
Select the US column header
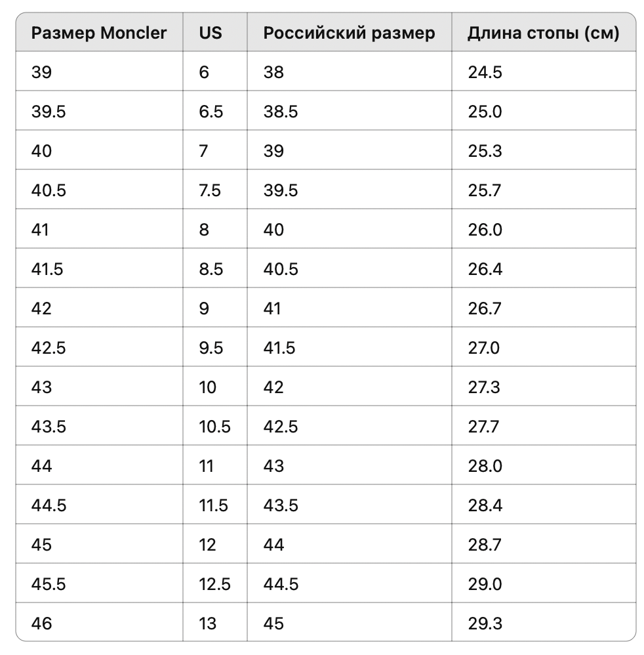[215, 32]
